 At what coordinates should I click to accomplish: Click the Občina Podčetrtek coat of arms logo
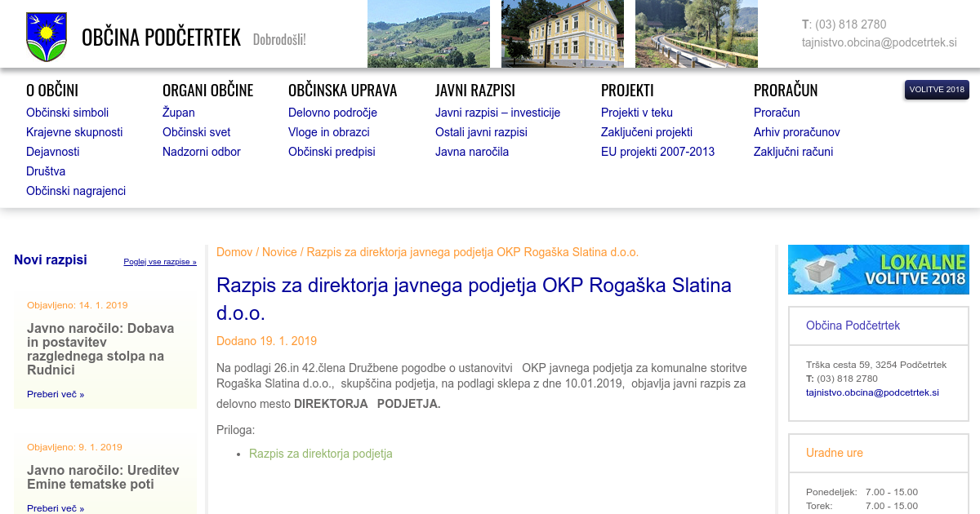(x=47, y=37)
